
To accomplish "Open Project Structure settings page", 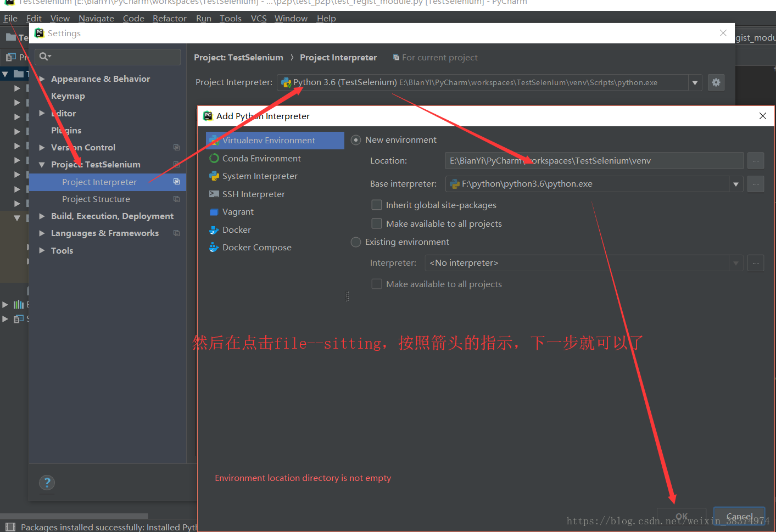I will (96, 199).
